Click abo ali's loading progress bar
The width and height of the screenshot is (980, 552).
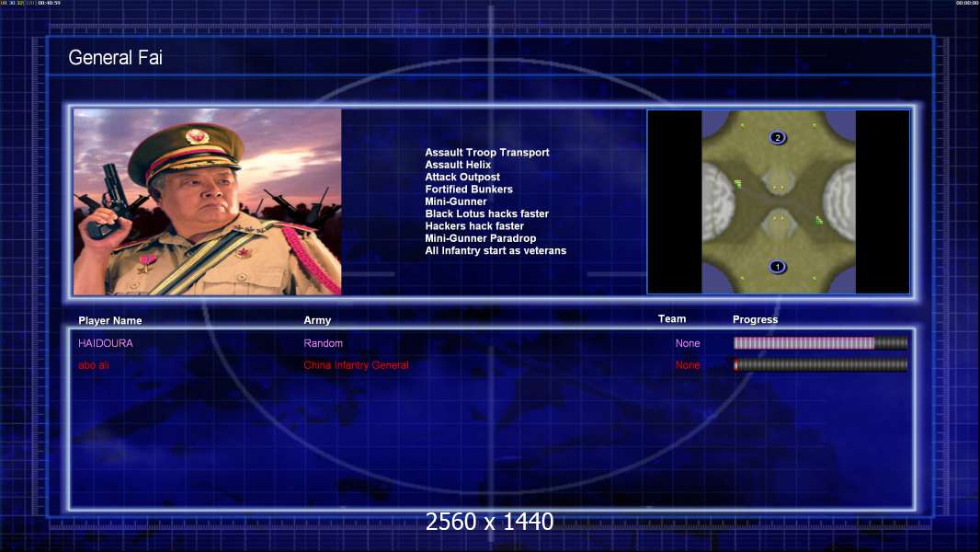pyautogui.click(x=821, y=364)
